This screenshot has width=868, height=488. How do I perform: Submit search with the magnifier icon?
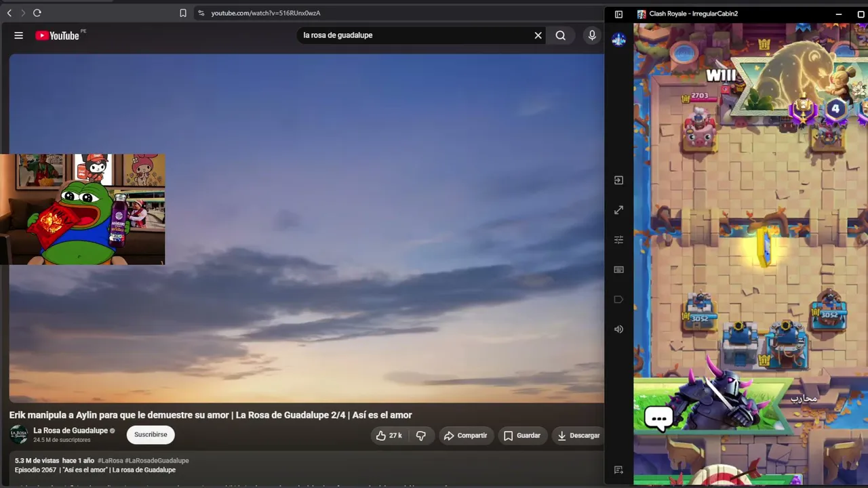point(561,35)
